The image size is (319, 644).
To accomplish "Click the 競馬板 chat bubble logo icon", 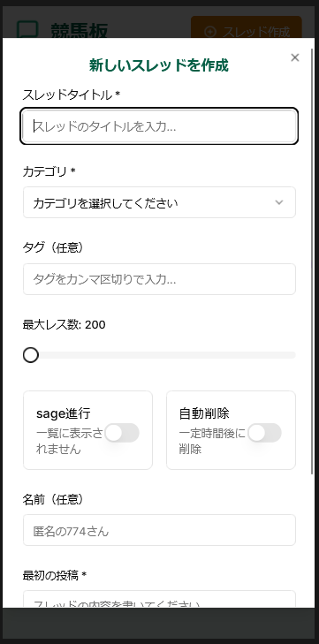I will click(27, 29).
